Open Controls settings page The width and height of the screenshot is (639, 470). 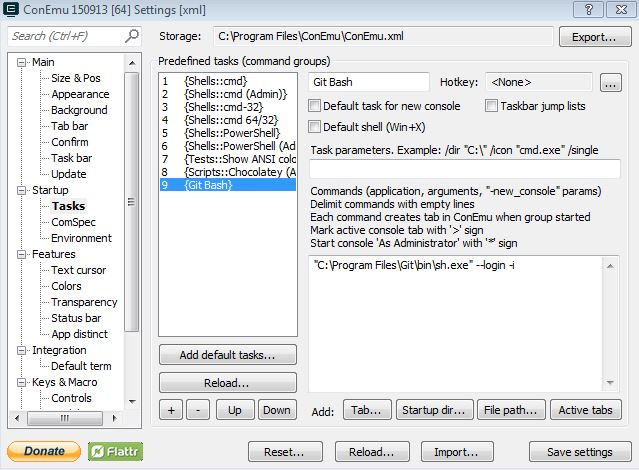click(71, 398)
